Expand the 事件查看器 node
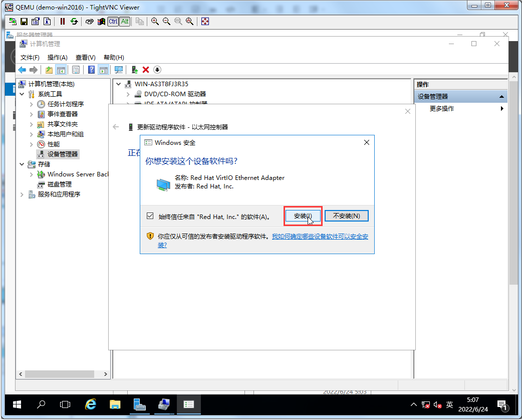 pyautogui.click(x=31, y=114)
